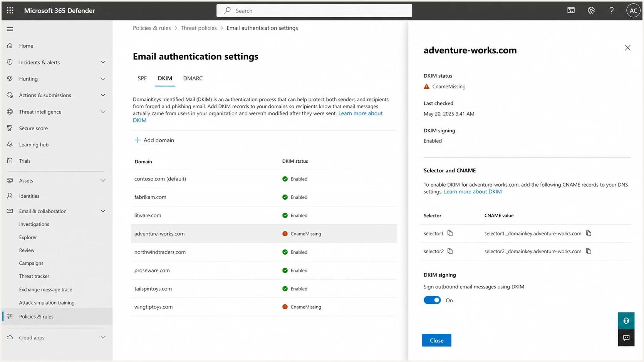Image resolution: width=644 pixels, height=362 pixels.
Task: Turn off the DKIM signing toggle
Action: pos(432,300)
